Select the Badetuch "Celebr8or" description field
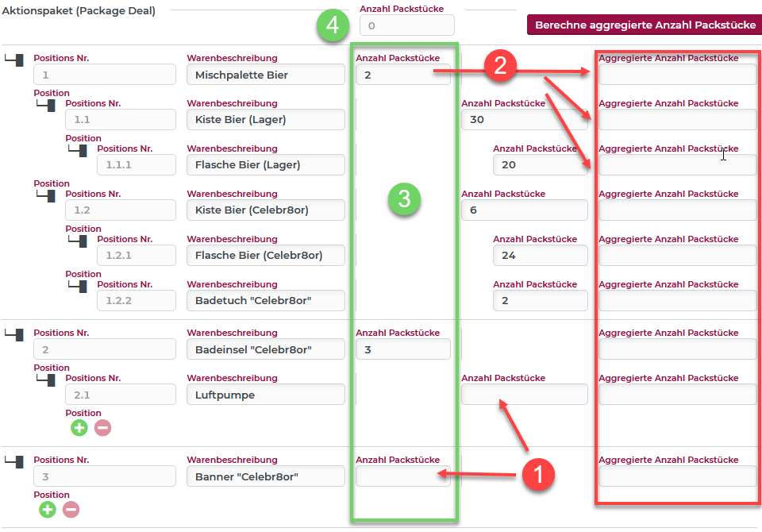 click(x=266, y=301)
